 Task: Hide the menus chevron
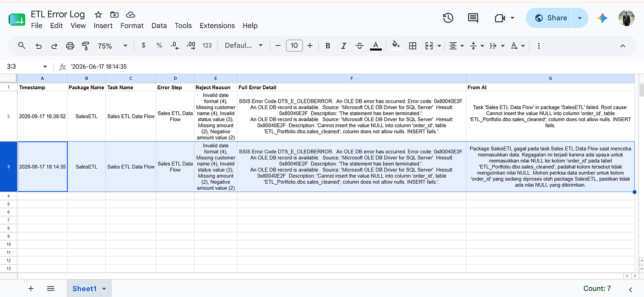(x=623, y=46)
